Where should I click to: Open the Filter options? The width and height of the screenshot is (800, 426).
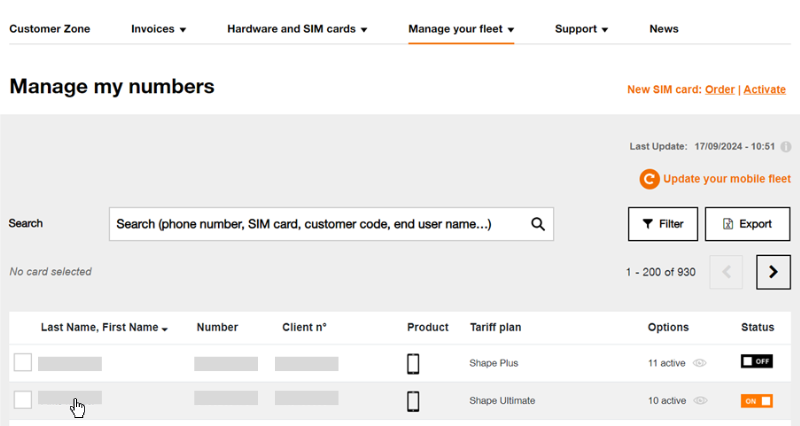663,224
